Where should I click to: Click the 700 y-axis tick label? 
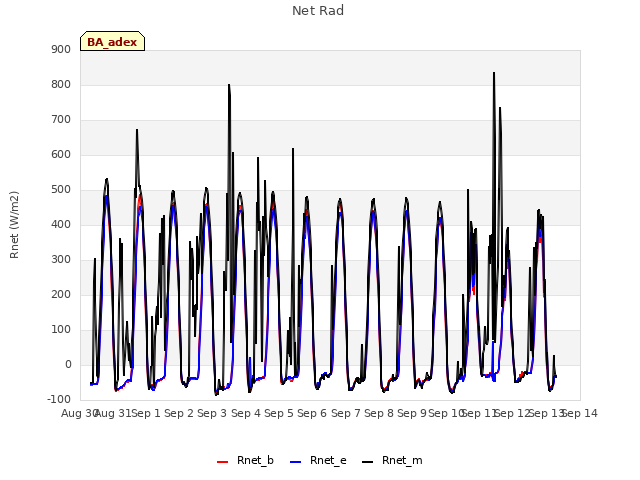coord(61,120)
